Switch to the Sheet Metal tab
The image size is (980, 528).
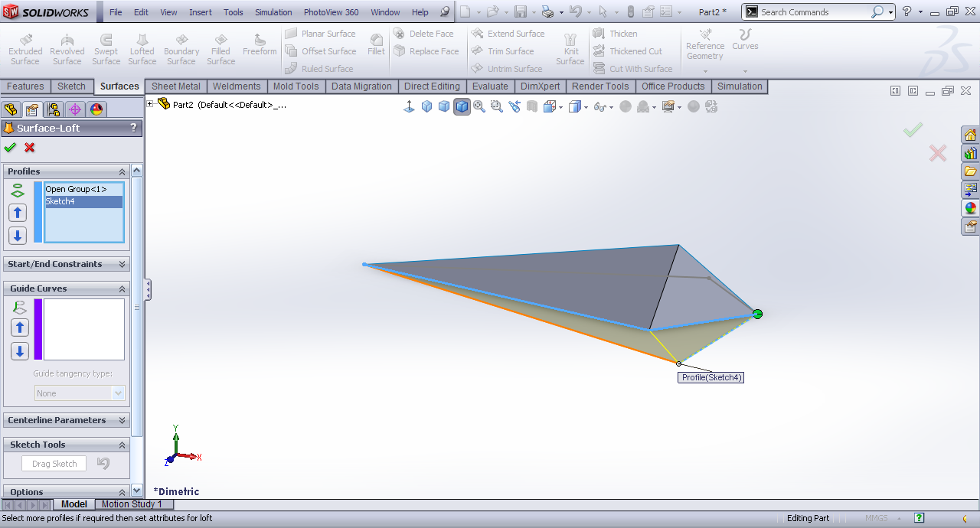point(175,86)
